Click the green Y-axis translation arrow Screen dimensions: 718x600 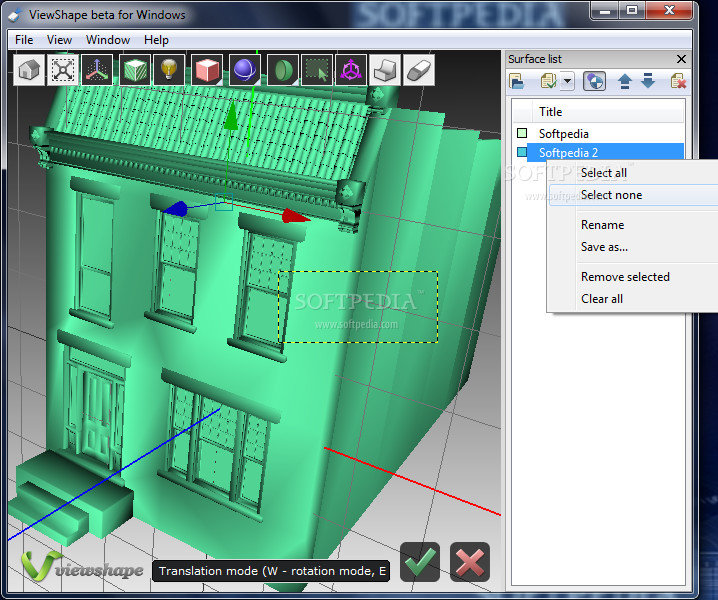(x=232, y=115)
